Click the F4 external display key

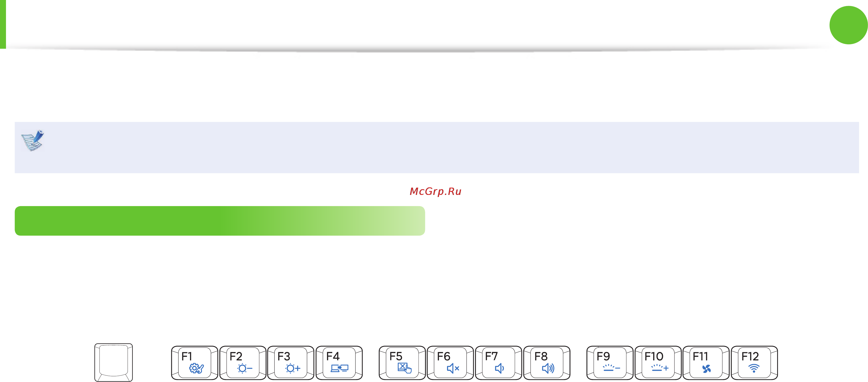click(x=339, y=363)
